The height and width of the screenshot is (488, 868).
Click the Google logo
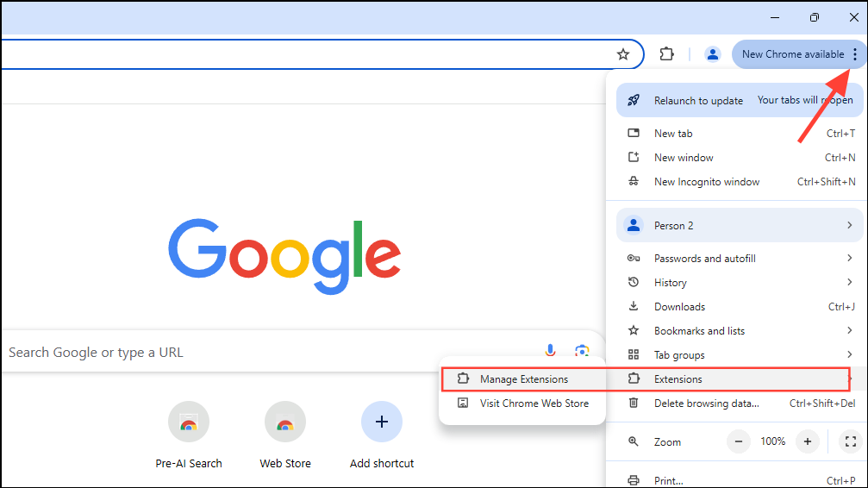[x=284, y=256]
